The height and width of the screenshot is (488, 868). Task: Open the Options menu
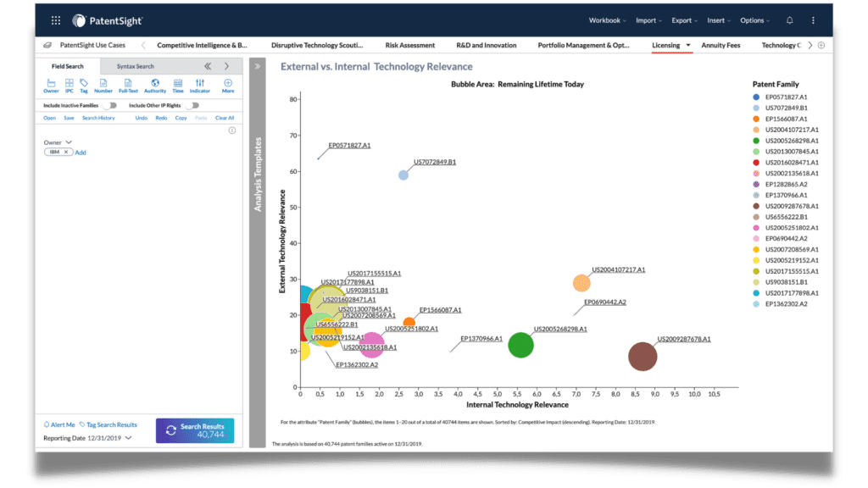pyautogui.click(x=755, y=20)
